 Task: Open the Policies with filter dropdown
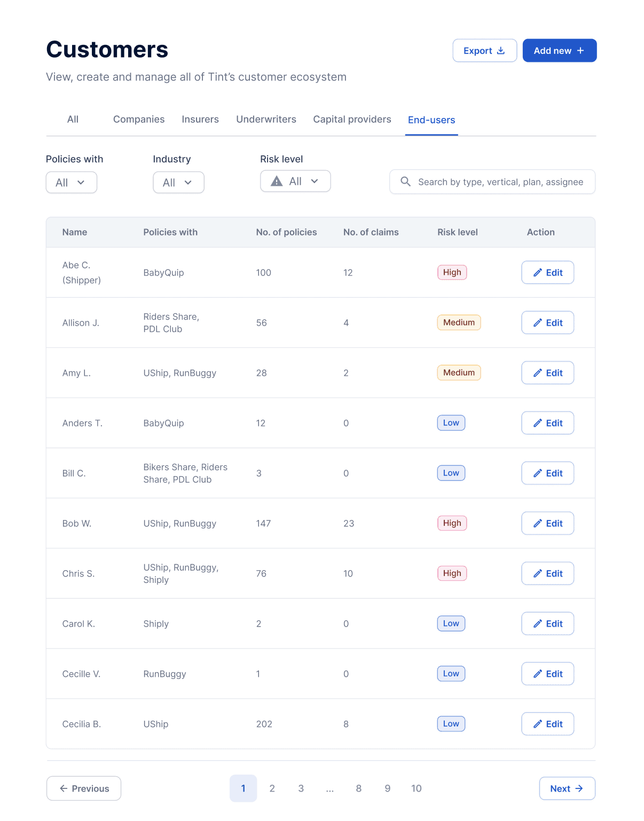coord(72,183)
